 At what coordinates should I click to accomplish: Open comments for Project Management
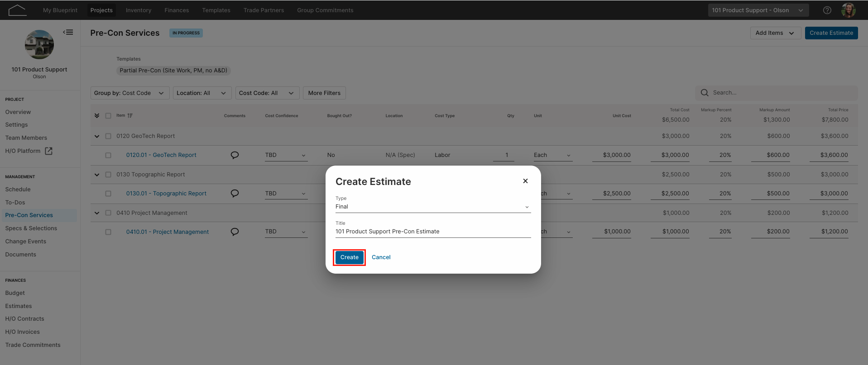click(x=235, y=232)
